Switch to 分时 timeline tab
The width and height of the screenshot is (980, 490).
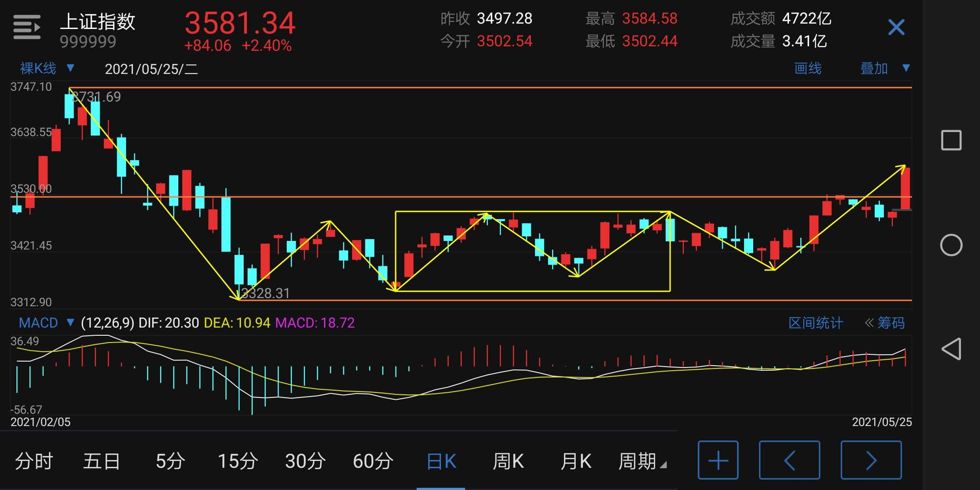click(34, 461)
